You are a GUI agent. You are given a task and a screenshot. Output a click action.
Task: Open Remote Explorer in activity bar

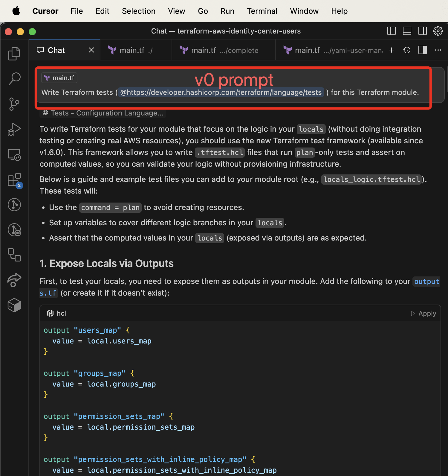tap(14, 155)
